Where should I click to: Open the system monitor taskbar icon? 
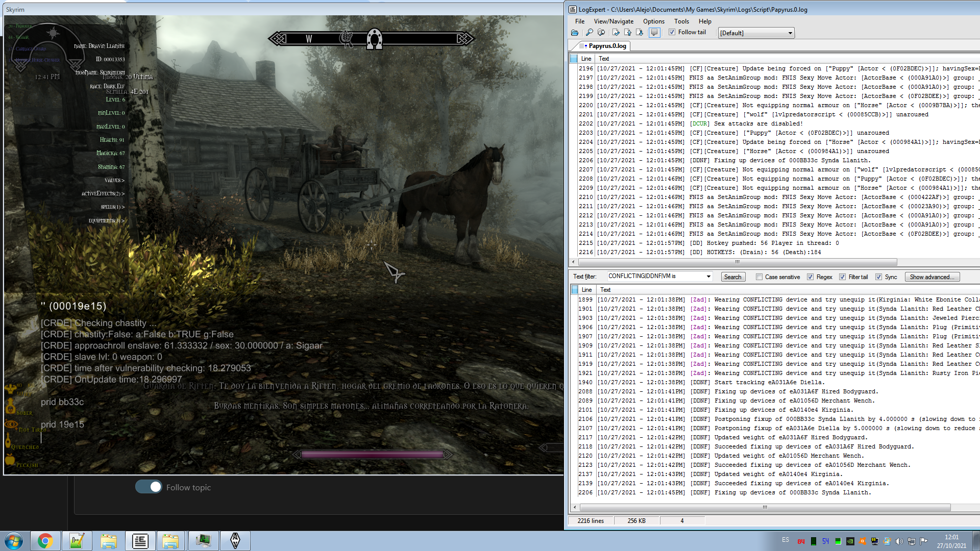pyautogui.click(x=203, y=541)
